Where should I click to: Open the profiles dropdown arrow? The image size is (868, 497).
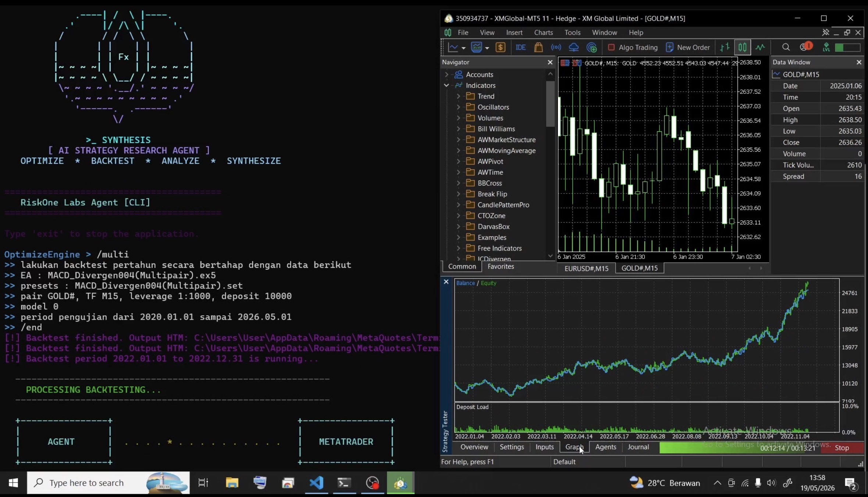[x=487, y=48]
